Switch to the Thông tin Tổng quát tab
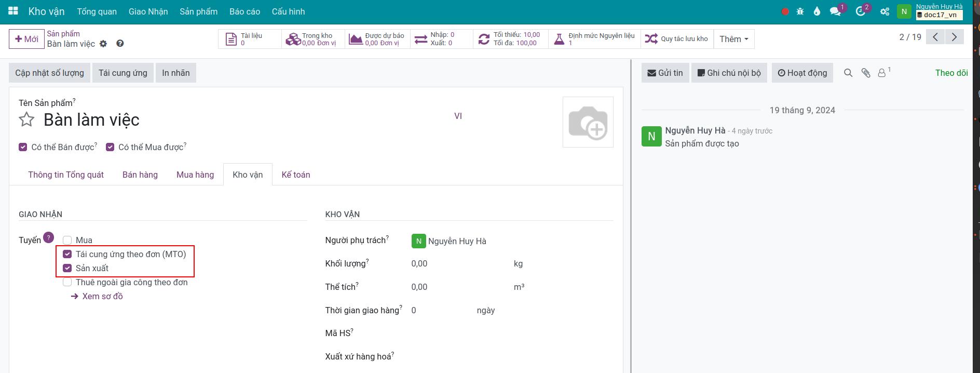 66,175
